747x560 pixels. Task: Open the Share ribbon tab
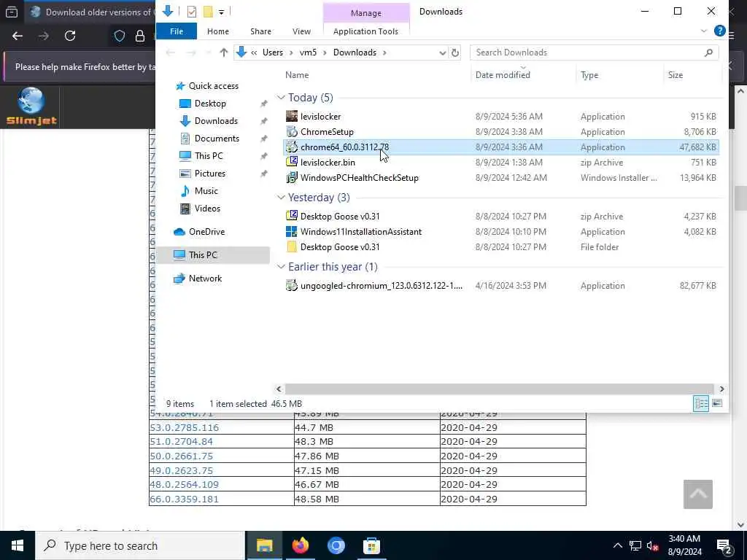[260, 31]
